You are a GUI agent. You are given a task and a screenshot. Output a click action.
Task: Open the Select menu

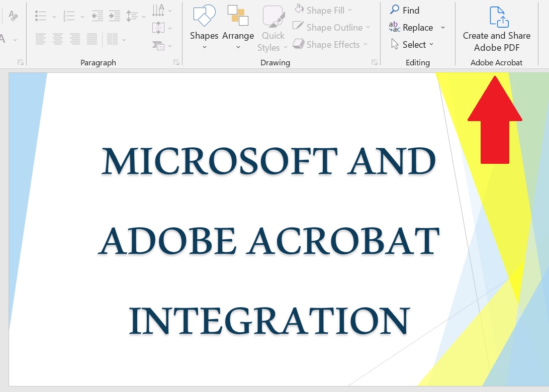coord(412,44)
